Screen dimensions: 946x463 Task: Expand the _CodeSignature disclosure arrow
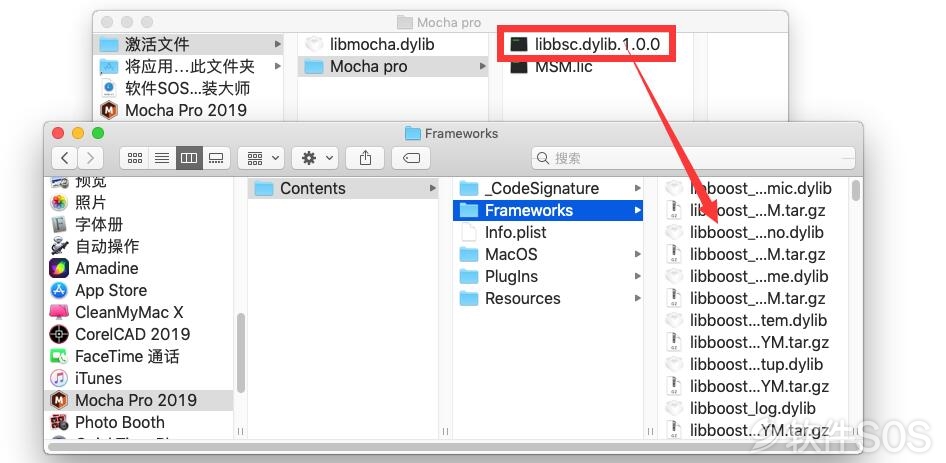click(x=637, y=188)
